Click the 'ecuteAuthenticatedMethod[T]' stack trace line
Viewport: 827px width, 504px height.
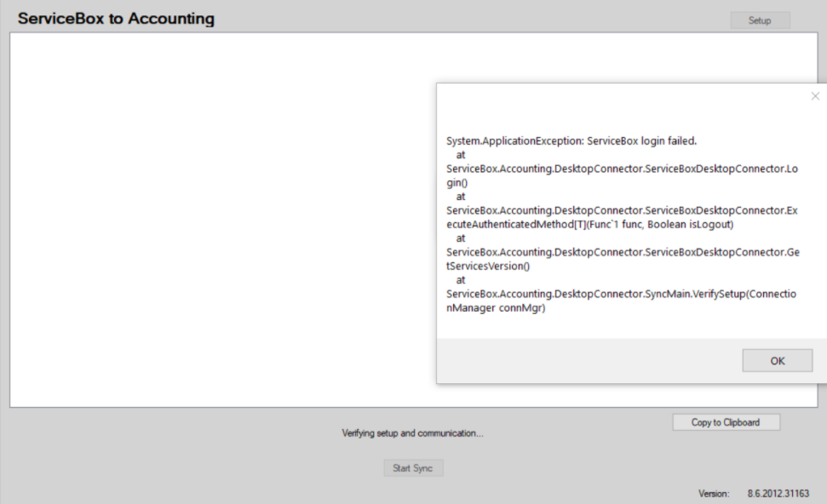point(589,225)
